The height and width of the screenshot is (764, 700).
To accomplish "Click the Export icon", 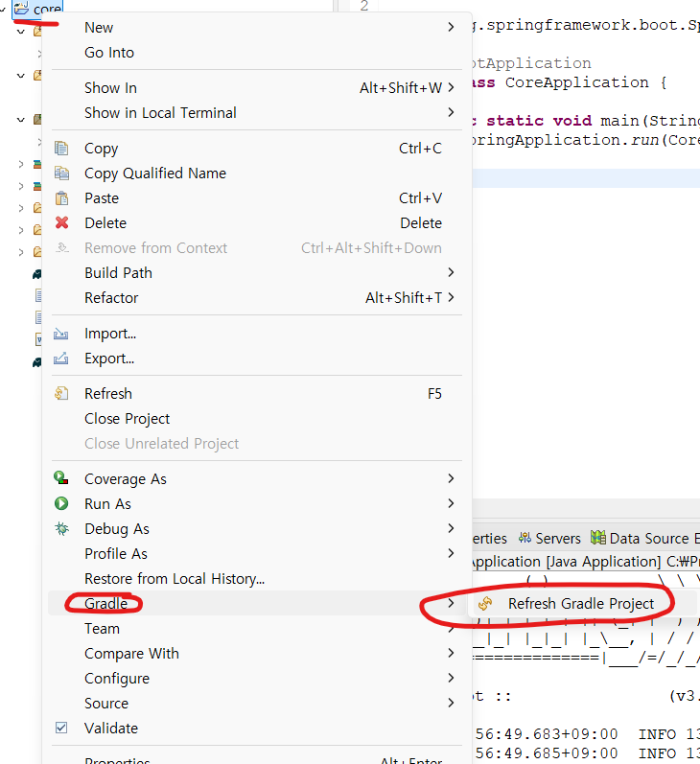I will pos(61,359).
